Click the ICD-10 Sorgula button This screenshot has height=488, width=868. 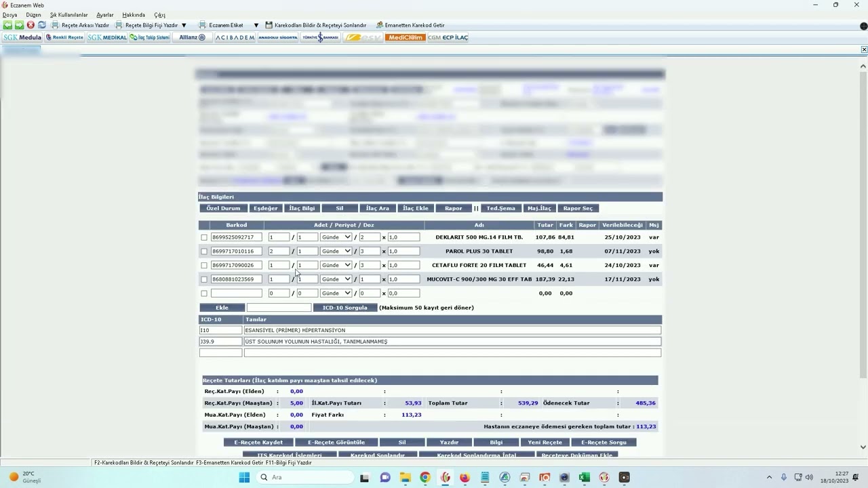[x=344, y=308]
